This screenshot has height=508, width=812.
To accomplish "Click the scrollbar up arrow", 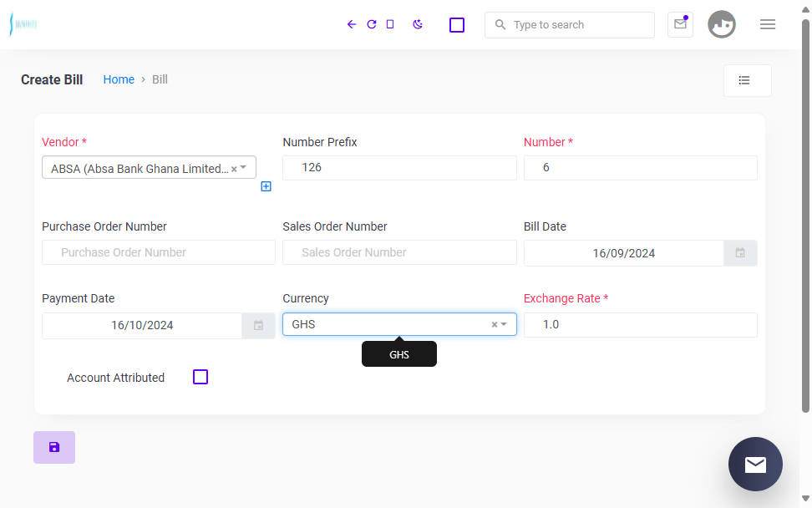I will [x=805, y=9].
